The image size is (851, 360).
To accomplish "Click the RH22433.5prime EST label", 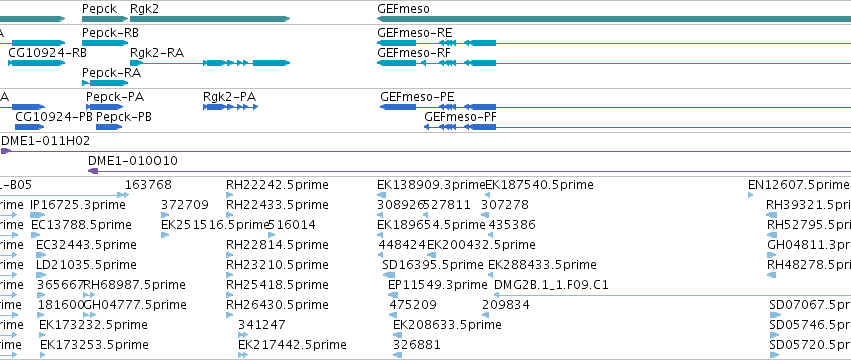I will (x=277, y=205).
